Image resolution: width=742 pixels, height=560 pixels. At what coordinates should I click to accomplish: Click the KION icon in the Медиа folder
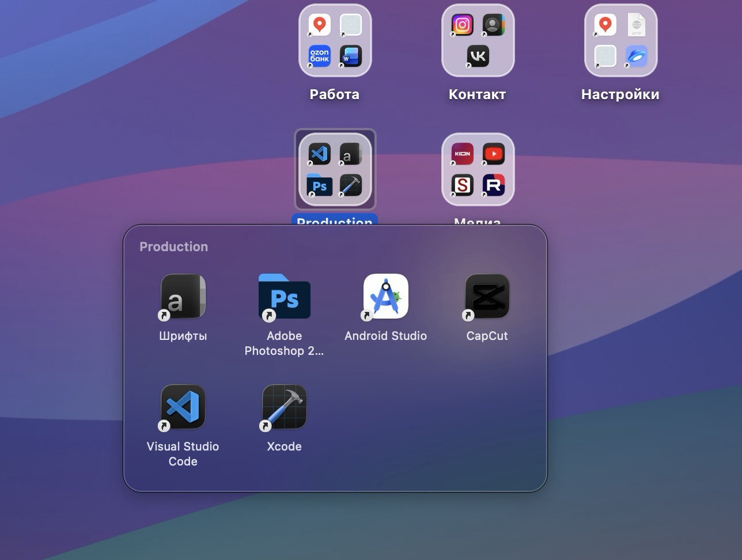click(462, 154)
